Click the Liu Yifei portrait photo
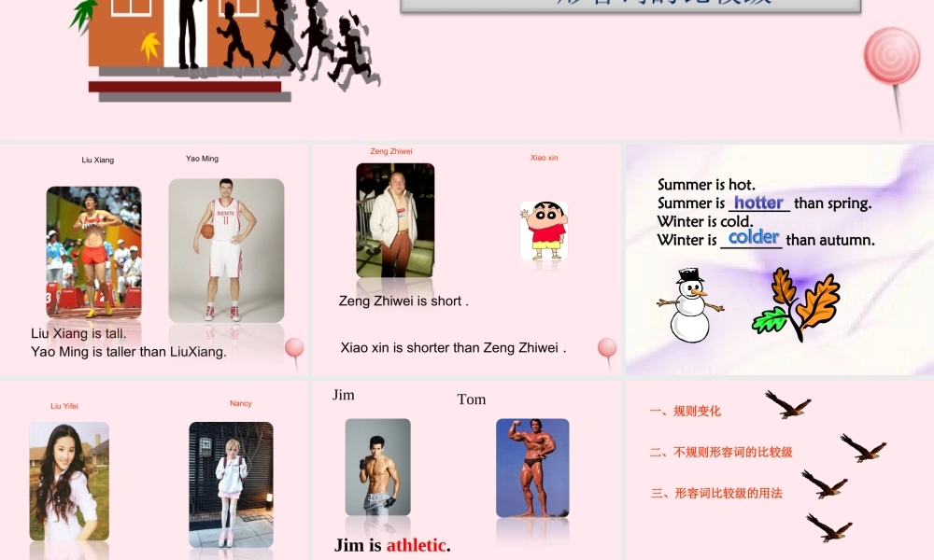Viewport: 934px width, 560px height. 69,482
